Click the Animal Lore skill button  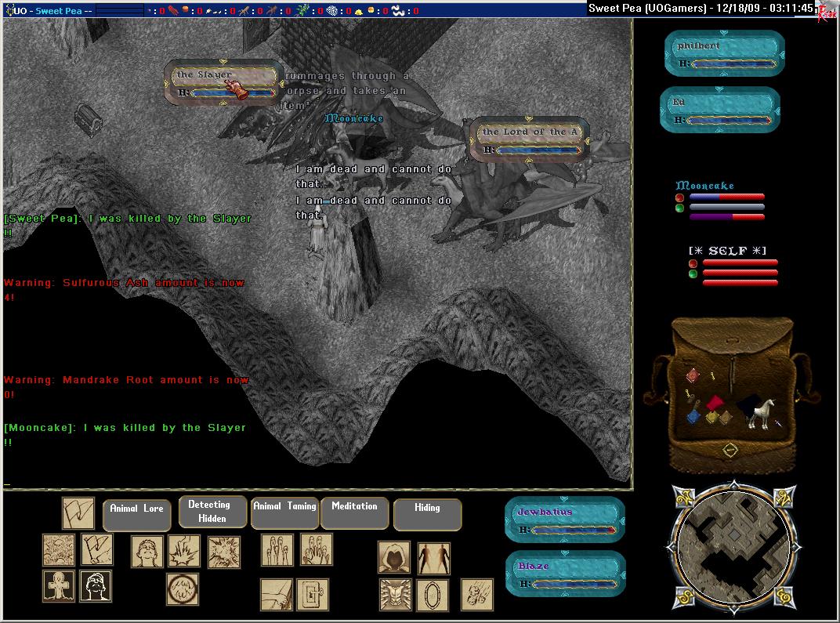[x=136, y=514]
